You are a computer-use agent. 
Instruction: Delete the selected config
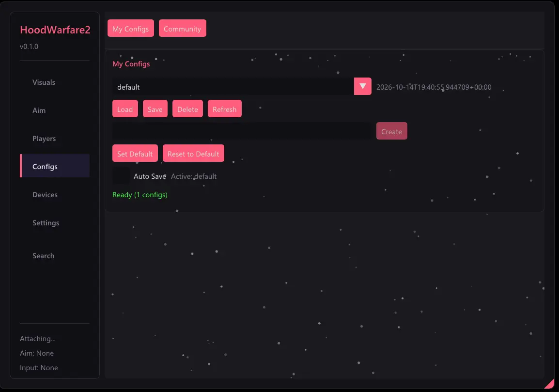click(187, 109)
